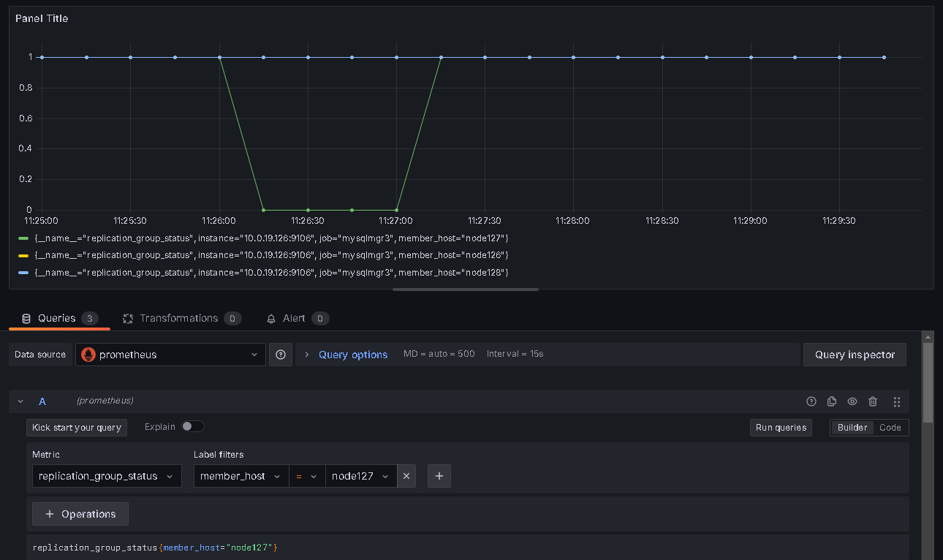
Task: Open the Alert tab
Action: click(x=294, y=318)
